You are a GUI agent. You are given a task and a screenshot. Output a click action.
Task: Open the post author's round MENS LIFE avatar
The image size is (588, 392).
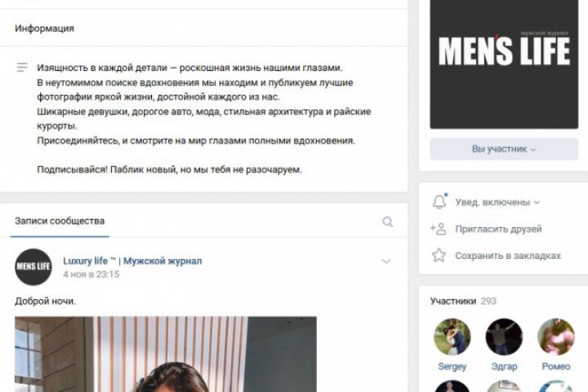pyautogui.click(x=33, y=267)
